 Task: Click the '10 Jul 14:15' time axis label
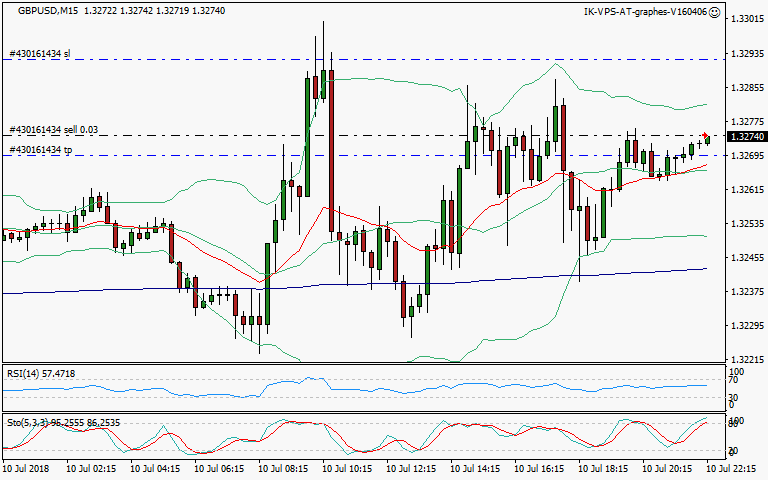click(x=475, y=469)
